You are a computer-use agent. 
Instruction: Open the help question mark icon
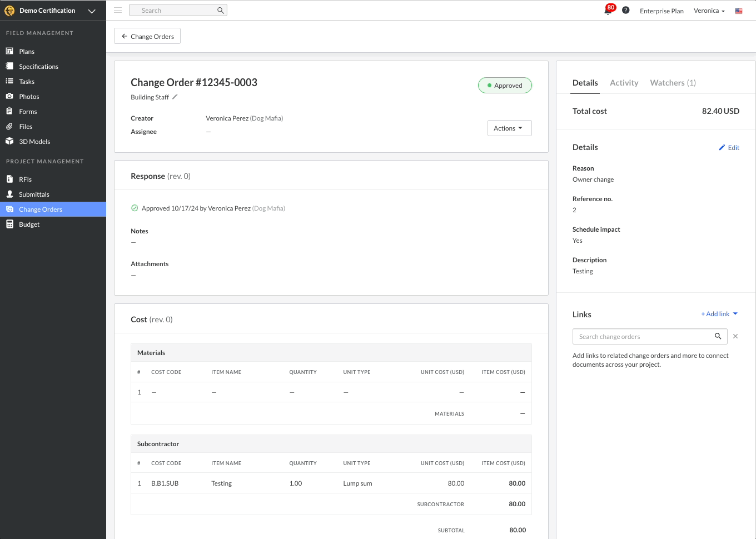pyautogui.click(x=626, y=10)
